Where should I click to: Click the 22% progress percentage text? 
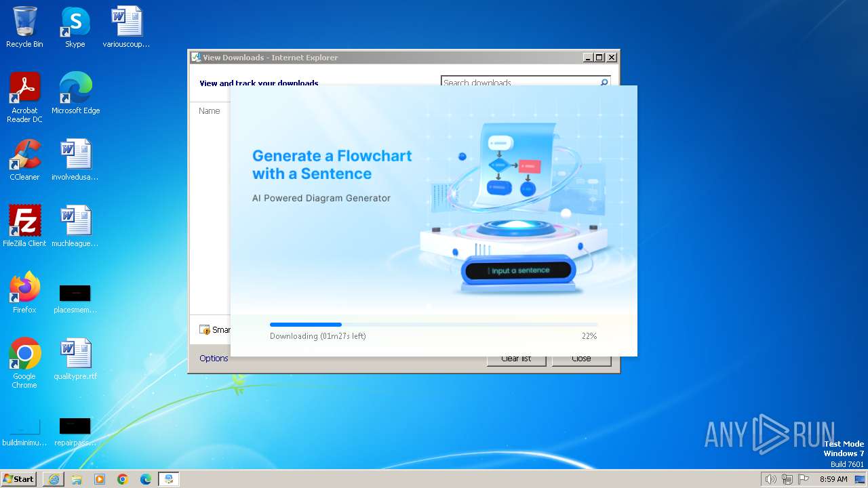point(589,336)
